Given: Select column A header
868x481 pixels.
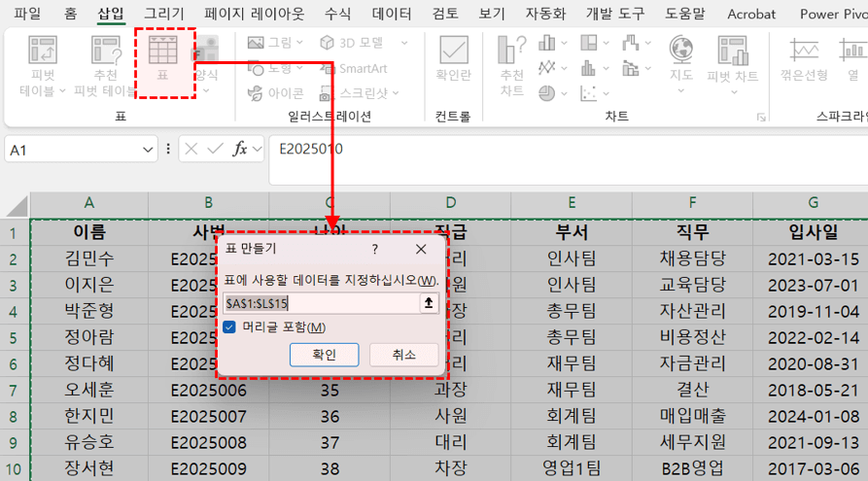Looking at the screenshot, I should coord(89,203).
